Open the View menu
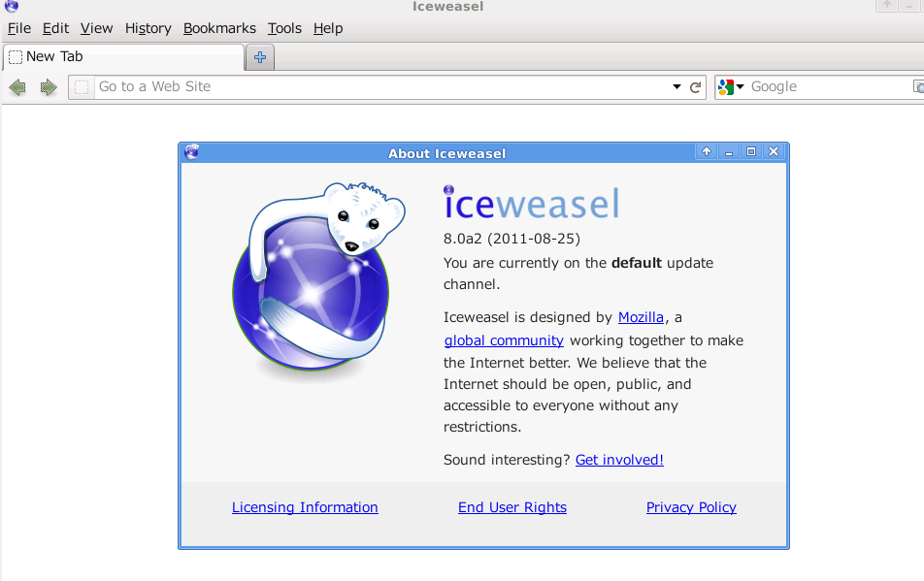Viewport: 924px width, 581px height. coord(97,28)
